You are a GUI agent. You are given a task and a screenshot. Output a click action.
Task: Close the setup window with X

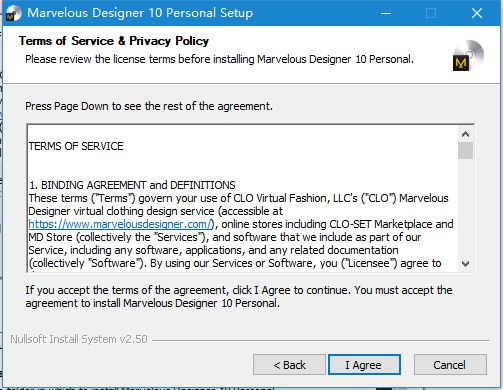tap(477, 13)
